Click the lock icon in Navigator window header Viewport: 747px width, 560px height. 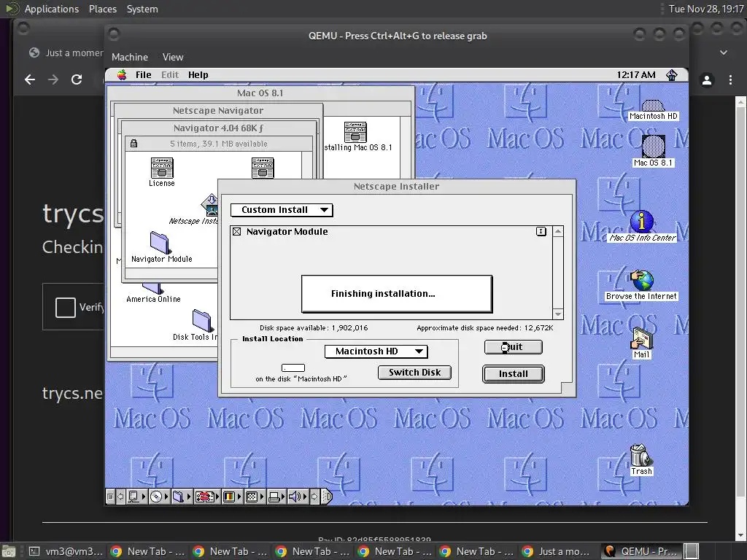click(x=134, y=144)
